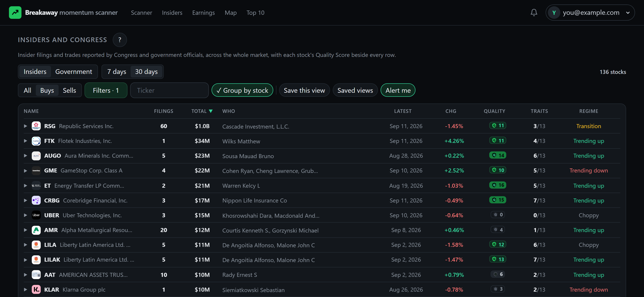The height and width of the screenshot is (297, 644).
Task: Expand the UBER row
Action: [25, 215]
